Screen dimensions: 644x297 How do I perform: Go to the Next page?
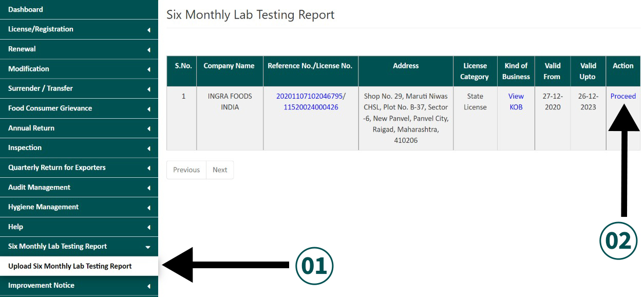pos(220,170)
